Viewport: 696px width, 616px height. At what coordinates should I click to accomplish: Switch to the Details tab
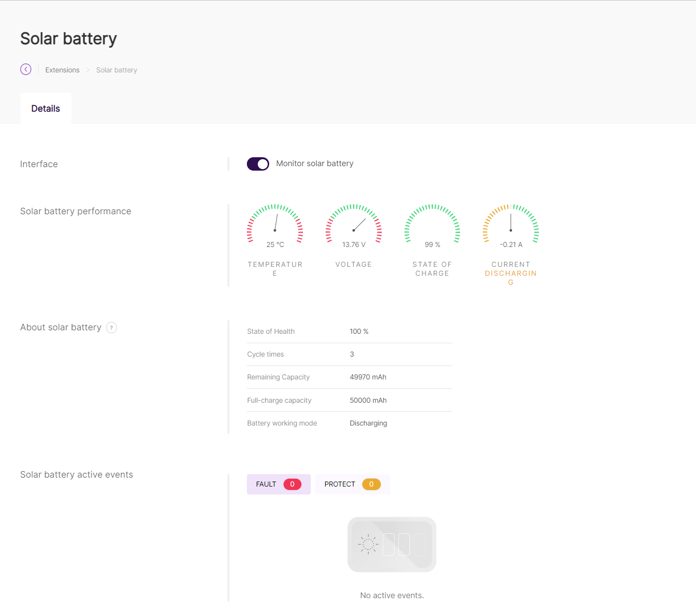(x=45, y=108)
